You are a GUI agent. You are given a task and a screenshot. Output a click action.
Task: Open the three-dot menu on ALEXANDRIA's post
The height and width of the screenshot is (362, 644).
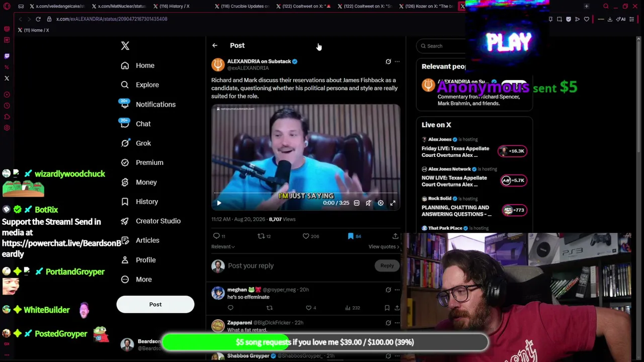point(397,61)
